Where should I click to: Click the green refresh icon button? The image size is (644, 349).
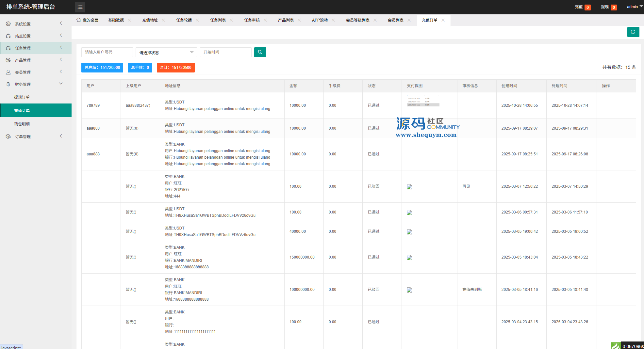click(x=633, y=32)
